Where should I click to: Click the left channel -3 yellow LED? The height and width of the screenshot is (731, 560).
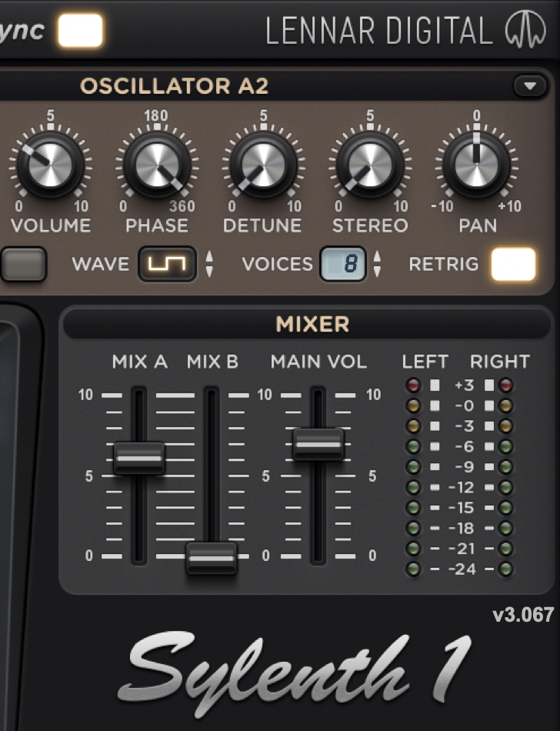pos(413,426)
